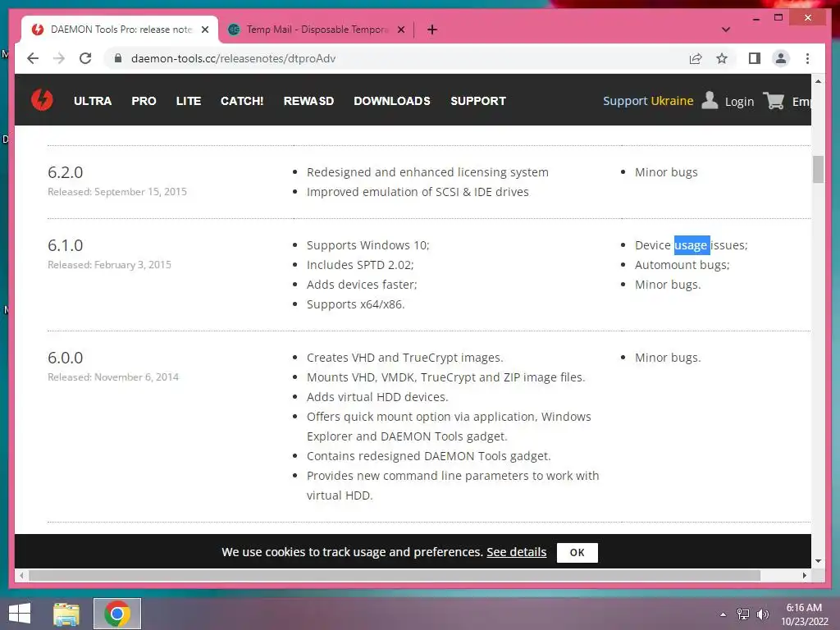Accept cookies with OK button

577,552
